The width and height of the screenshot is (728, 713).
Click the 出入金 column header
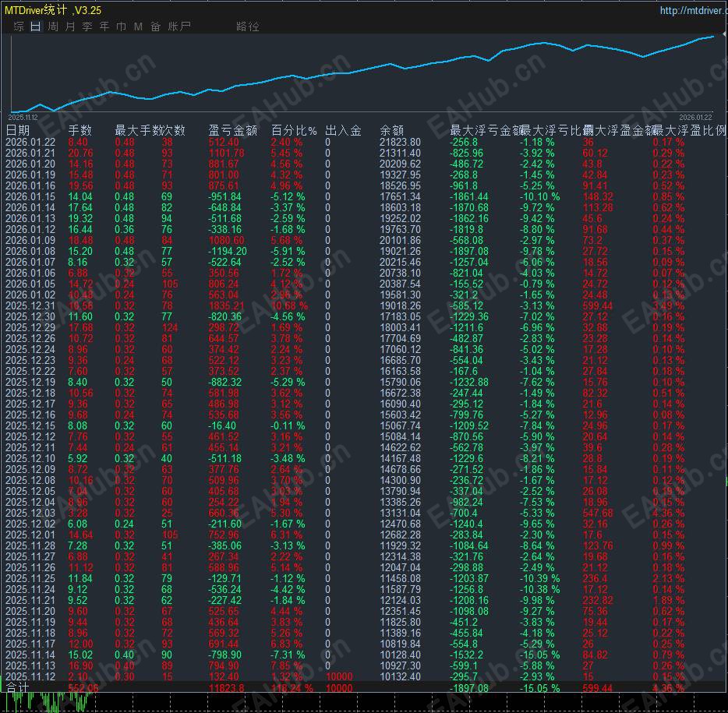pos(343,130)
